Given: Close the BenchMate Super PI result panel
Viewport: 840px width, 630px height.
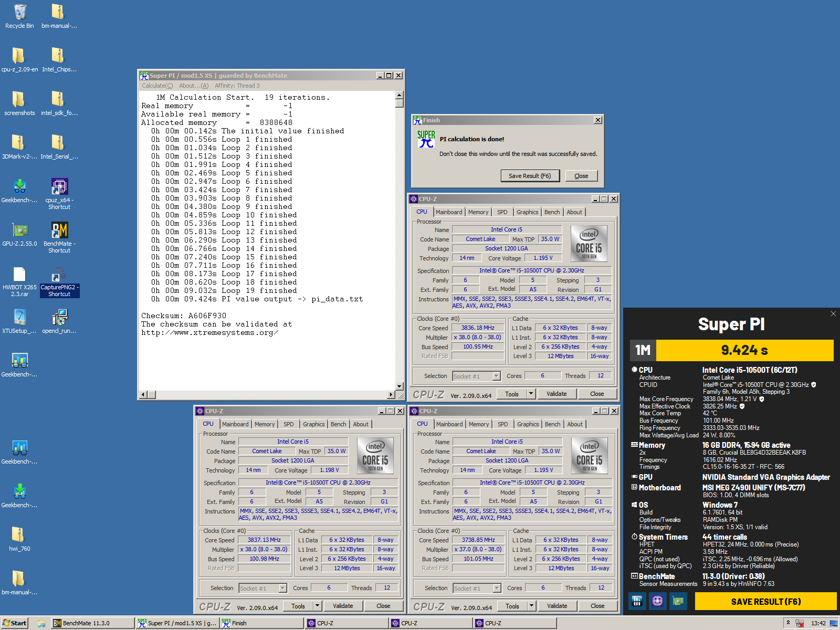Looking at the screenshot, I should click(x=833, y=313).
